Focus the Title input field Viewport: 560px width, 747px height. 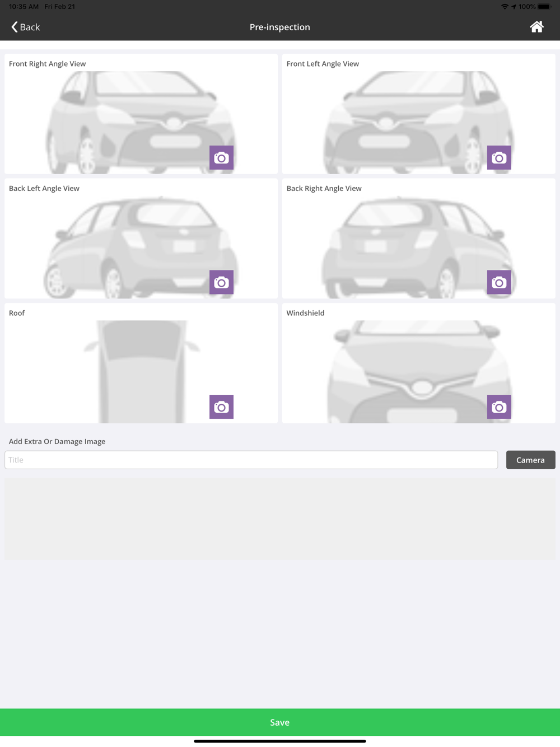coord(251,460)
